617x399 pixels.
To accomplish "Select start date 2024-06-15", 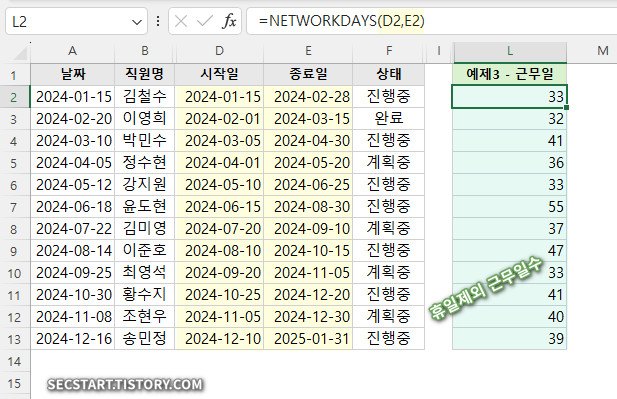I will (x=219, y=207).
